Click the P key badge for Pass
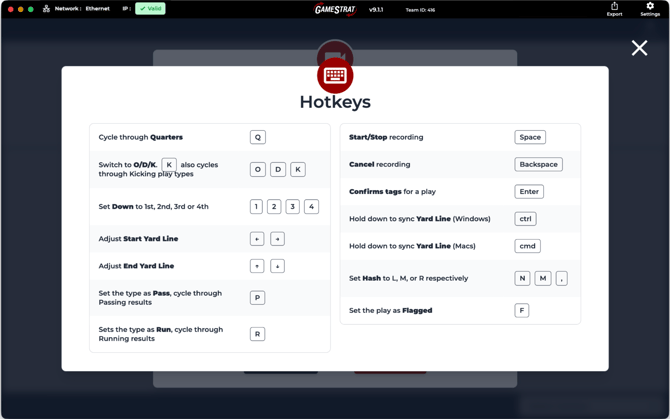Viewport: 670px width, 419px height. [257, 298]
